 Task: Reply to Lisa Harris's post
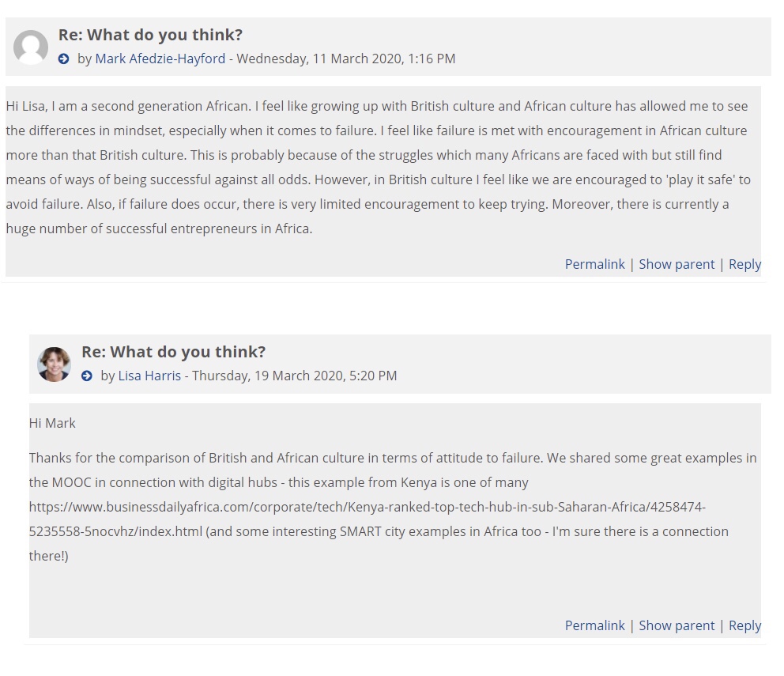744,625
